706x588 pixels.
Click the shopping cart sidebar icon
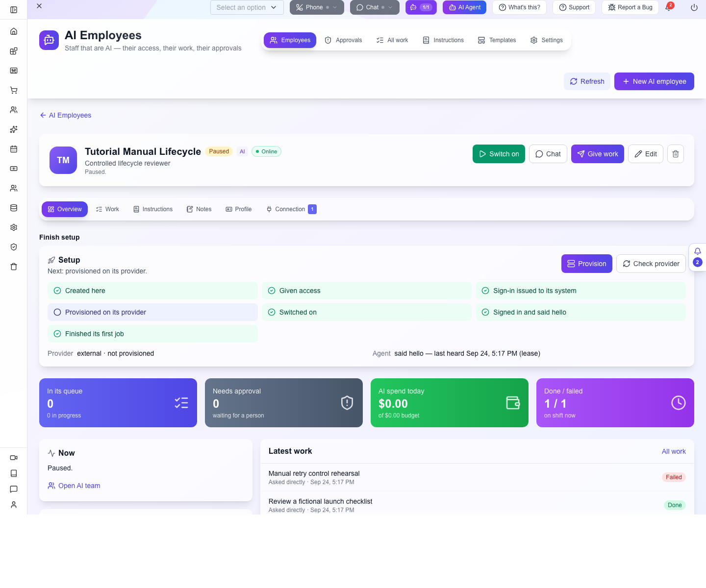[14, 90]
